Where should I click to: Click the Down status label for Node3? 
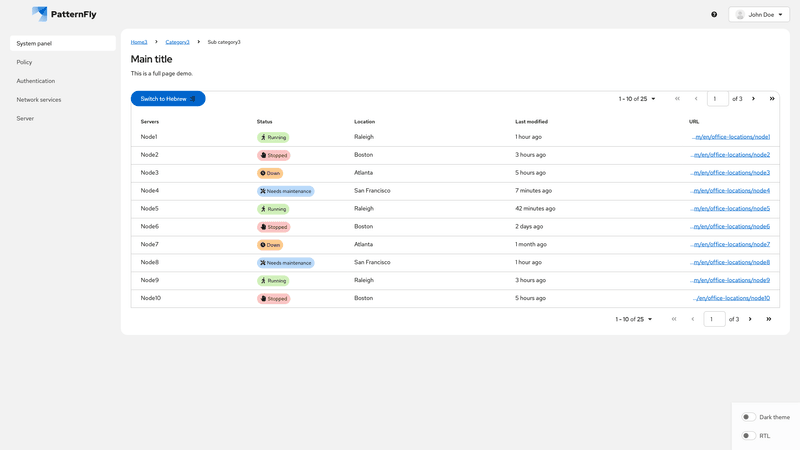coord(270,173)
